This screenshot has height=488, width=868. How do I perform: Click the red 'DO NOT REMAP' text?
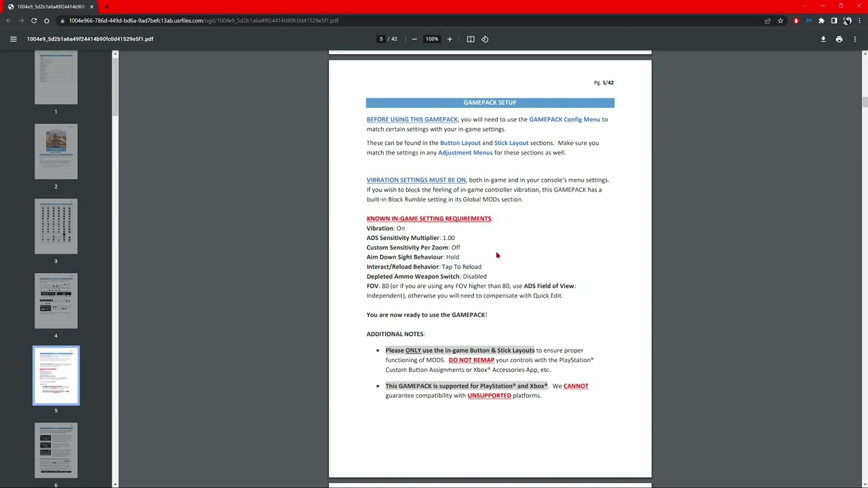coord(471,360)
